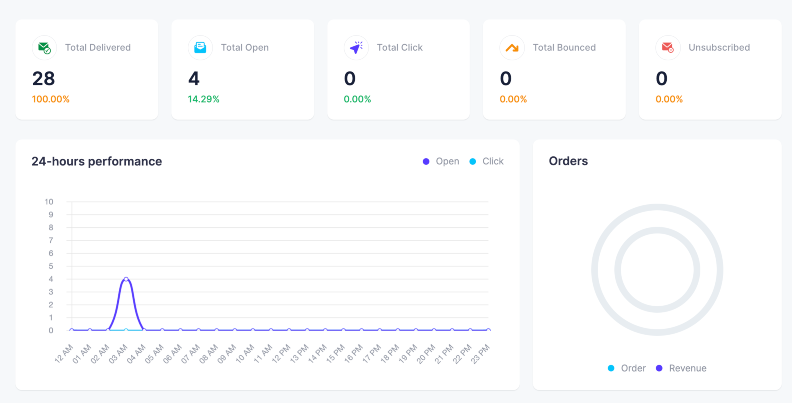Click the Total Bounced arrow icon
This screenshot has width=792, height=403.
coord(512,47)
